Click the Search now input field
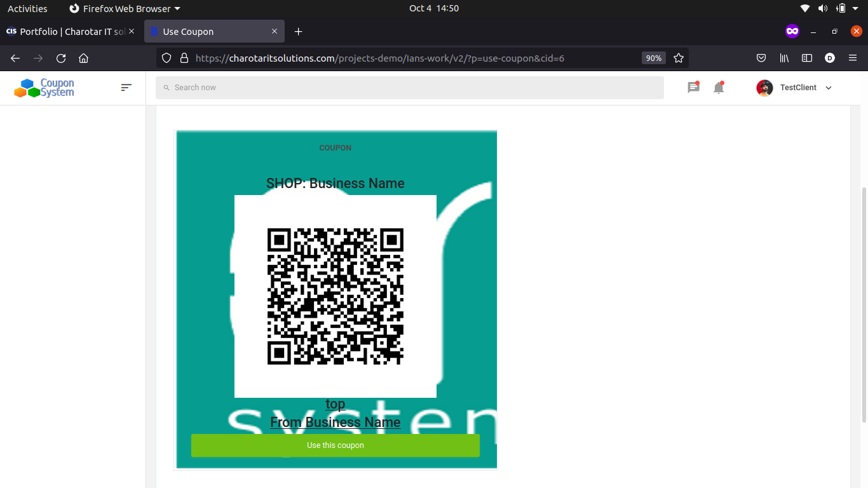Image resolution: width=868 pixels, height=488 pixels. tap(410, 88)
